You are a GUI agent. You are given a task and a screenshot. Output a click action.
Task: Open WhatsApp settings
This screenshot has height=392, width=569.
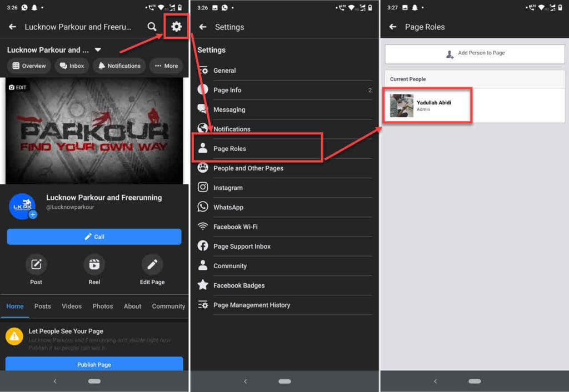(x=285, y=208)
